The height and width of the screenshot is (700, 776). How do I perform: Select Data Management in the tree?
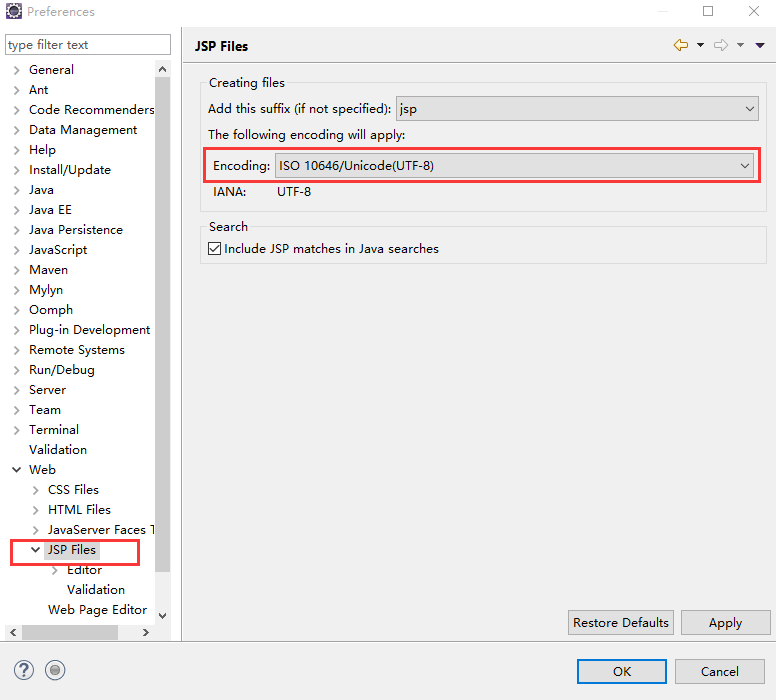click(83, 130)
